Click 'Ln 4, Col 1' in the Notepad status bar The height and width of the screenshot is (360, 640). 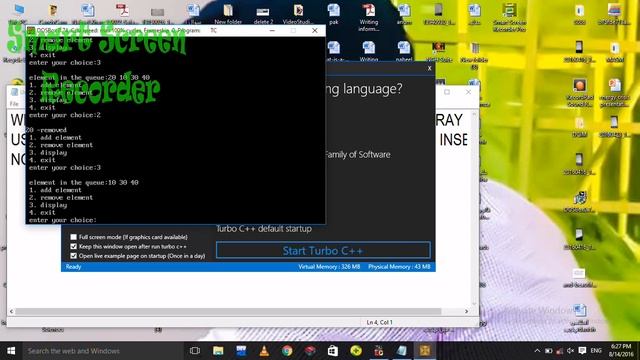click(379, 322)
